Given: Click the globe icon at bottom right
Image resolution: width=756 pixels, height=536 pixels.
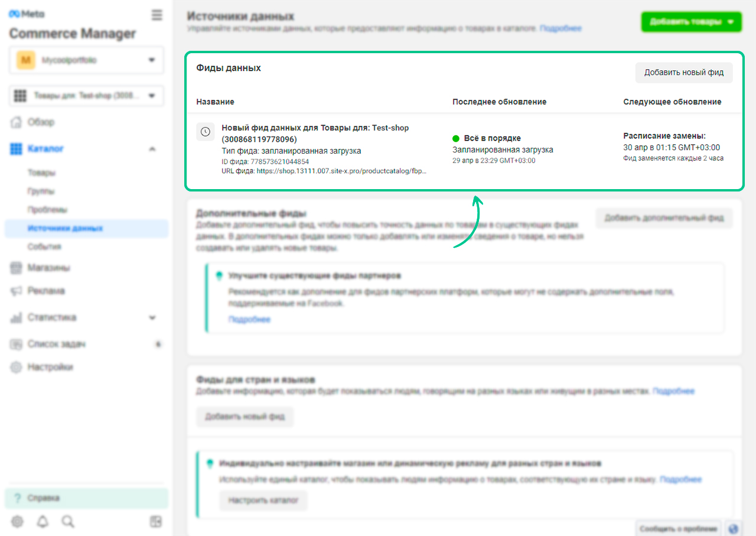Looking at the screenshot, I should tap(733, 528).
